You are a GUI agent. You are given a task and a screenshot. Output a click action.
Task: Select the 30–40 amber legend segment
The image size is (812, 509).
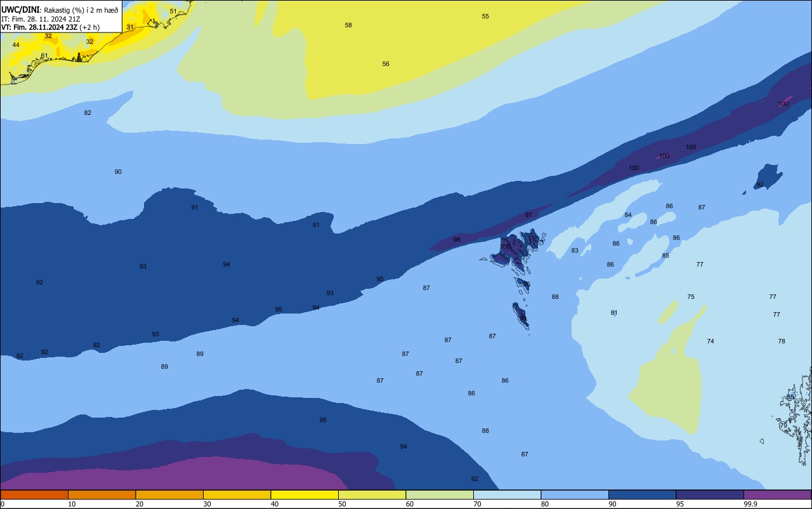(237, 494)
